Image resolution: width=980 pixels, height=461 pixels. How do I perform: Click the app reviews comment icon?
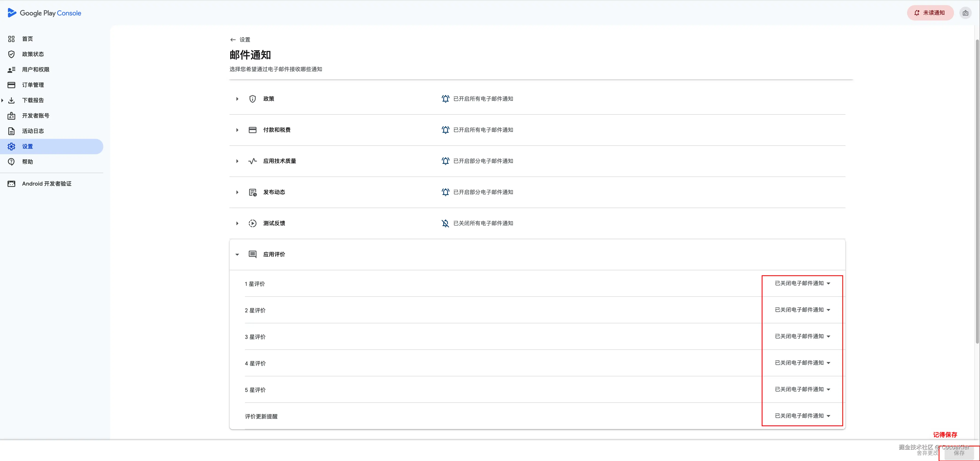click(x=252, y=254)
